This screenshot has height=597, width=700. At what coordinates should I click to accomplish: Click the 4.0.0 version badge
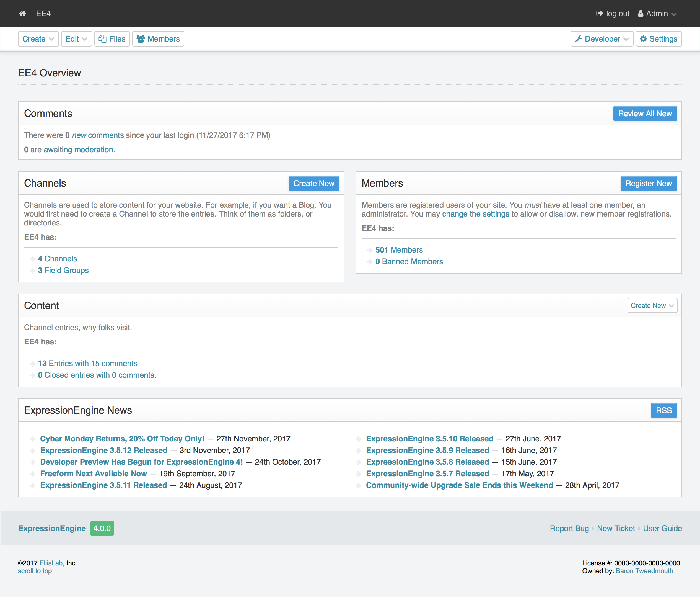coord(102,528)
